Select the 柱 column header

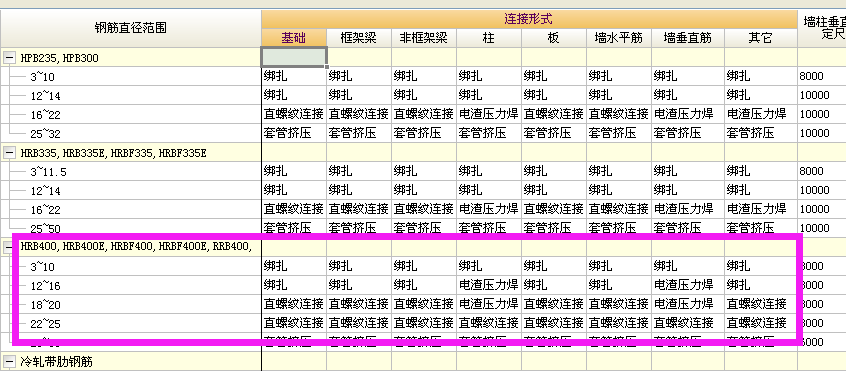click(489, 38)
